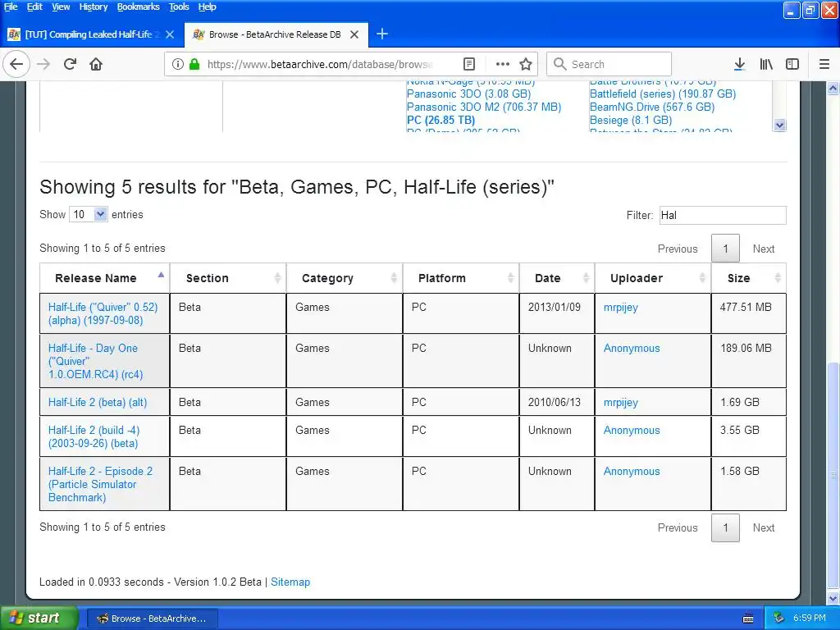This screenshot has width=840, height=630.
Task: Close the Compiling Leaked Half-Life tab
Action: [x=170, y=34]
